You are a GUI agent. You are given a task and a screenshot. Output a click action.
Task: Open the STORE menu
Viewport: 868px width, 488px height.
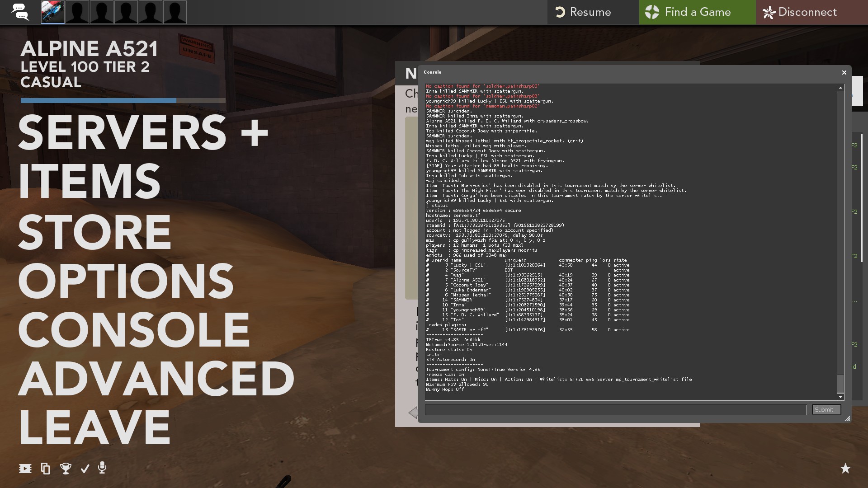coord(94,231)
